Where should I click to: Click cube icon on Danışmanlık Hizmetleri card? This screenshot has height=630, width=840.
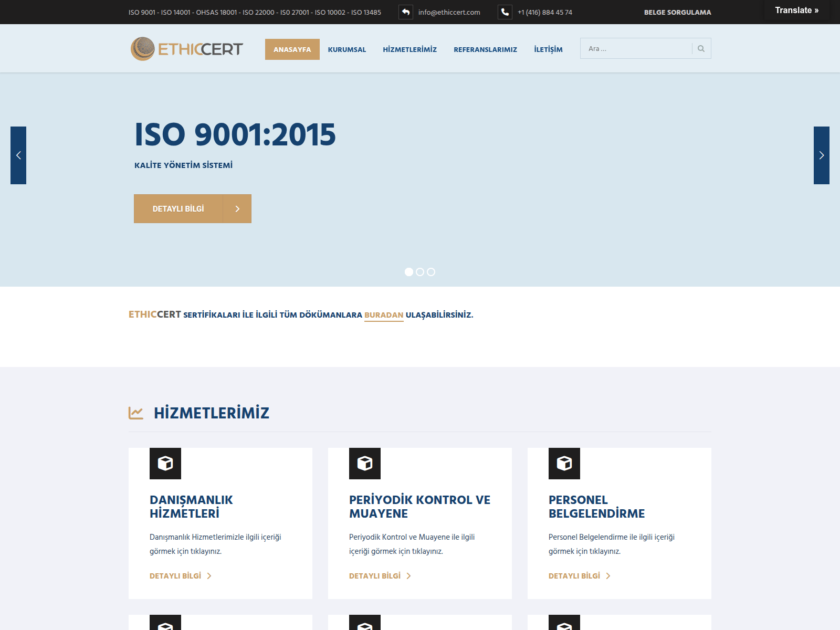pos(165,464)
